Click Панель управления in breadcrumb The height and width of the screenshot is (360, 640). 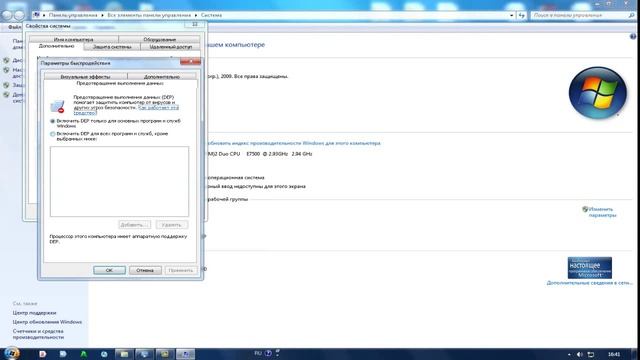click(x=73, y=15)
